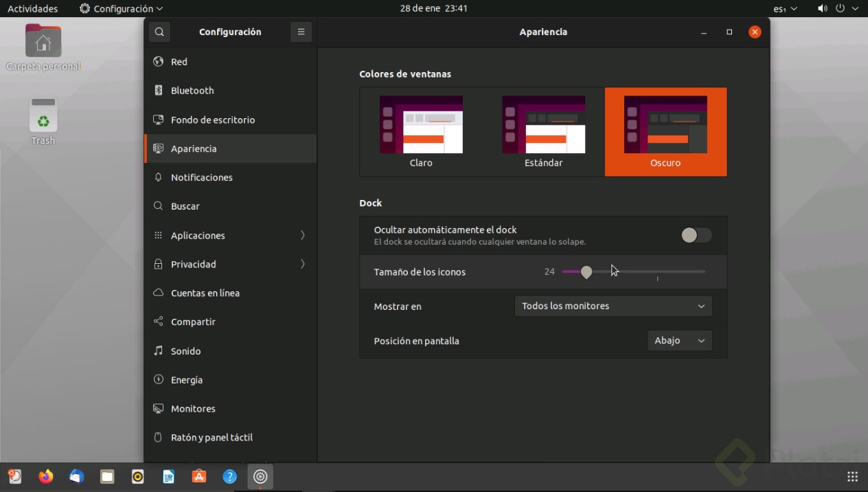868x492 pixels.
Task: Click the Apariencia window title
Action: 543,32
